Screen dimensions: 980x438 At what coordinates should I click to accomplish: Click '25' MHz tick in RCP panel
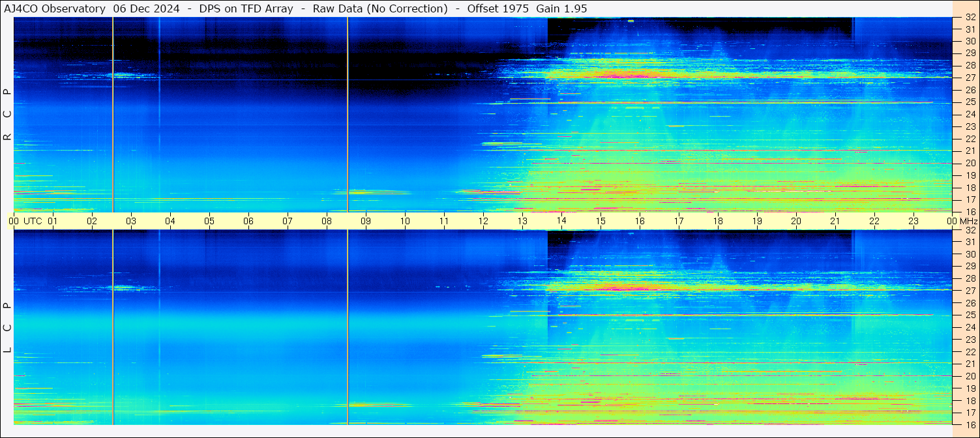(x=970, y=102)
